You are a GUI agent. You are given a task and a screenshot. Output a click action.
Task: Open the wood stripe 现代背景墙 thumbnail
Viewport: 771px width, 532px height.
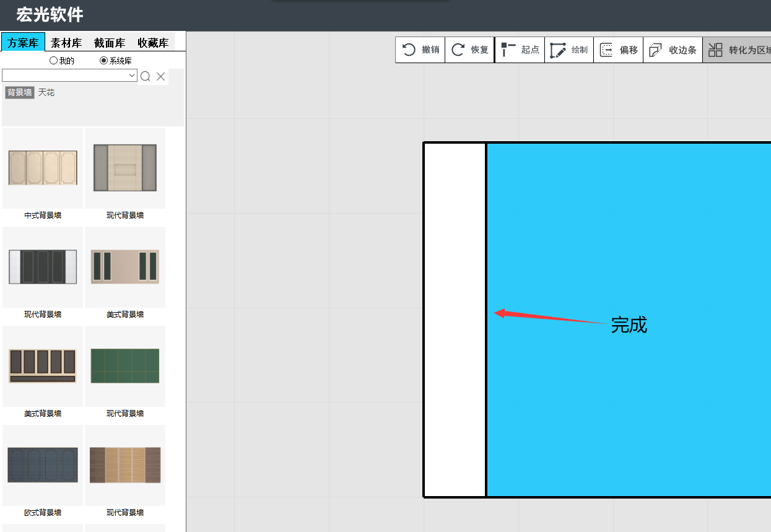click(x=125, y=465)
